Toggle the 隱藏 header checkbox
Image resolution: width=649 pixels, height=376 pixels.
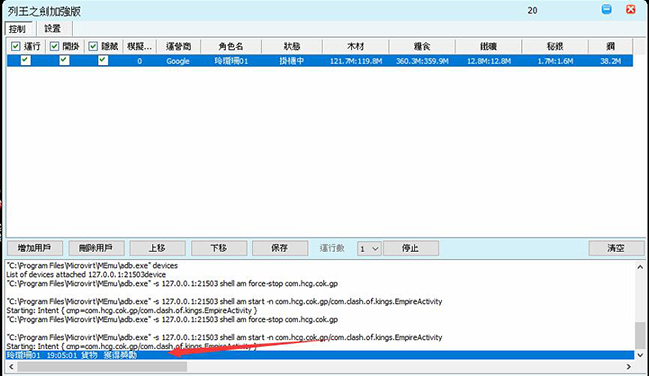click(x=93, y=46)
